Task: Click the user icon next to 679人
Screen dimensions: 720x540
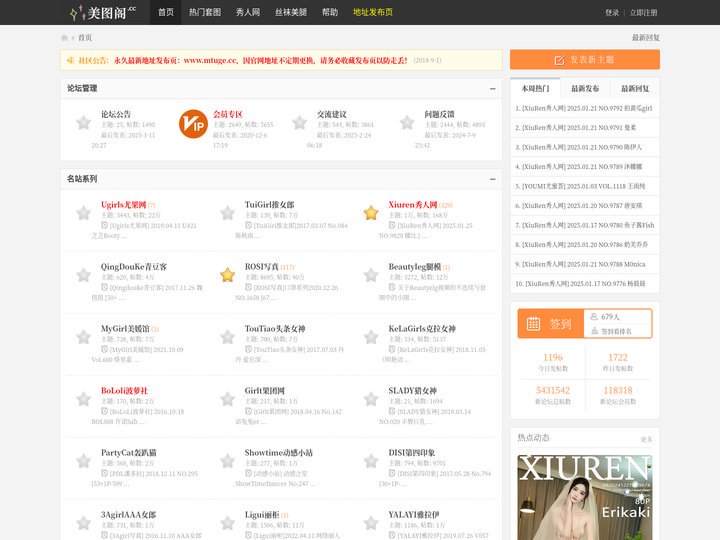Action: pos(594,316)
